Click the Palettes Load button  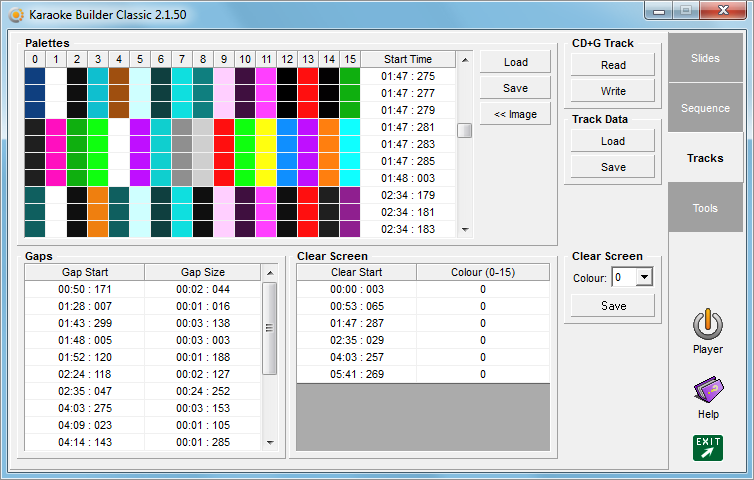tap(515, 62)
